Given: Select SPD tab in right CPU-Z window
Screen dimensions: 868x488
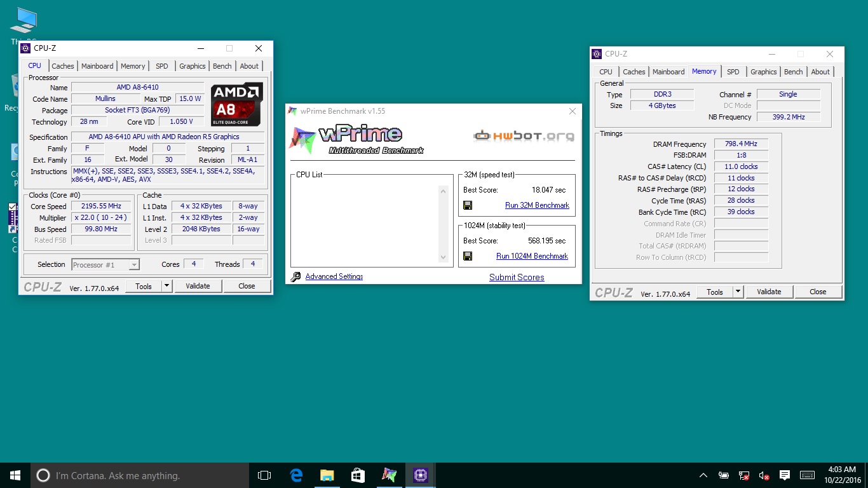Looking at the screenshot, I should coord(733,72).
